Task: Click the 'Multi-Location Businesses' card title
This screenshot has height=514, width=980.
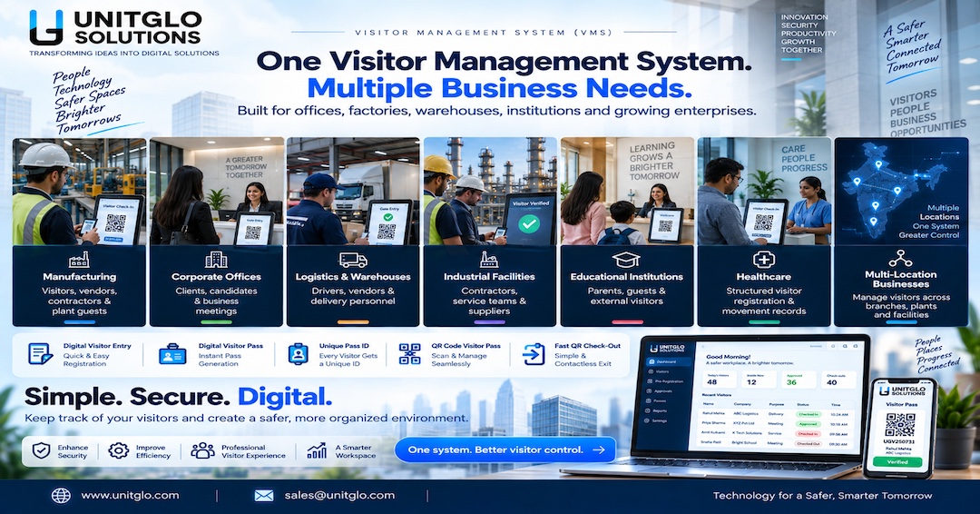Action: tap(901, 279)
